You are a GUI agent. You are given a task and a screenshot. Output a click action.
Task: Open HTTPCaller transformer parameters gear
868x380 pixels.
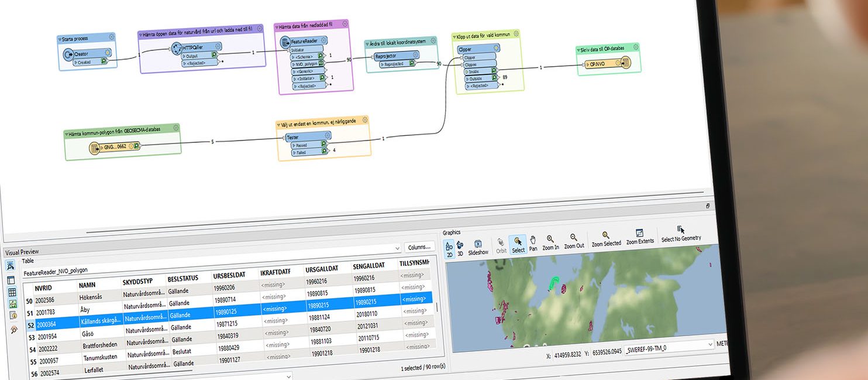tap(218, 46)
